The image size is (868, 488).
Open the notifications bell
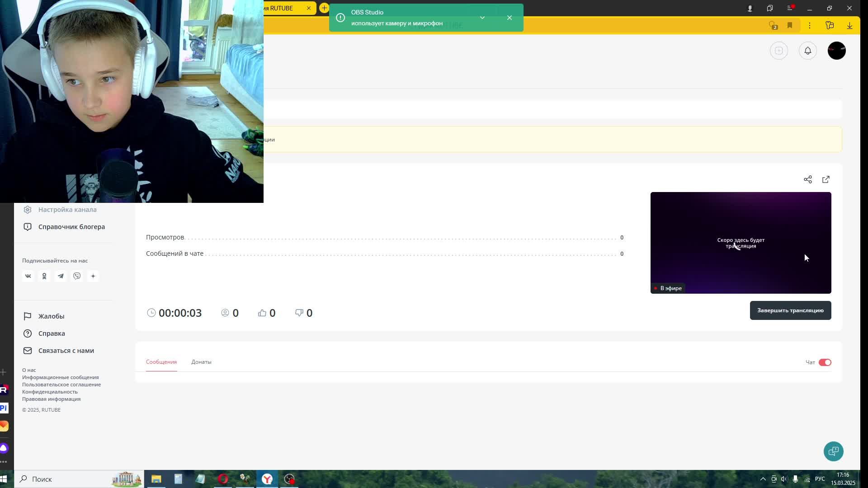pyautogui.click(x=808, y=51)
